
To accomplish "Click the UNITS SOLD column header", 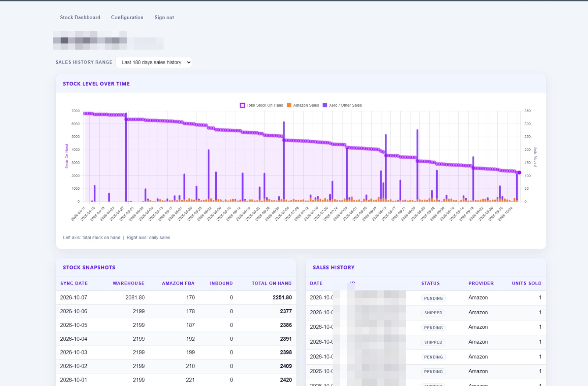I will click(x=527, y=283).
